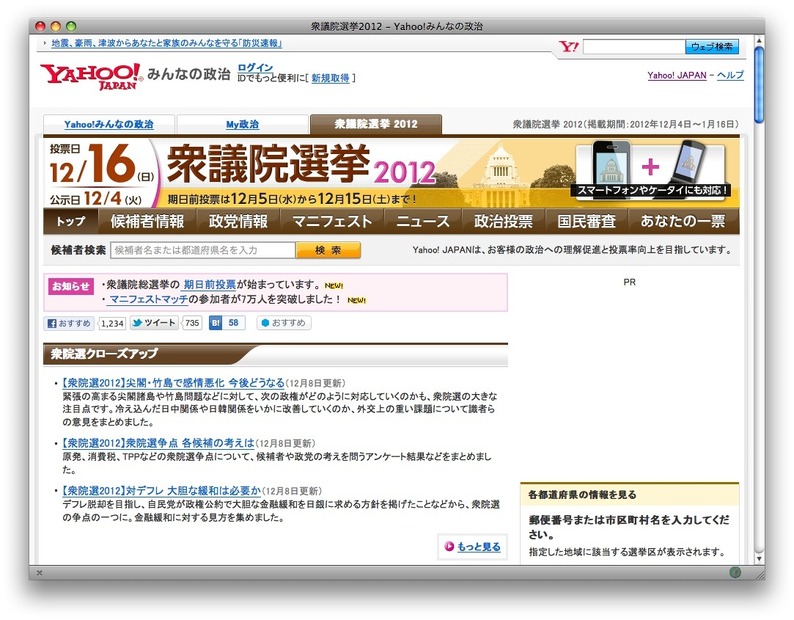Click the 衆議院選挙2012 banner title
The image size is (794, 620).
coord(301,165)
